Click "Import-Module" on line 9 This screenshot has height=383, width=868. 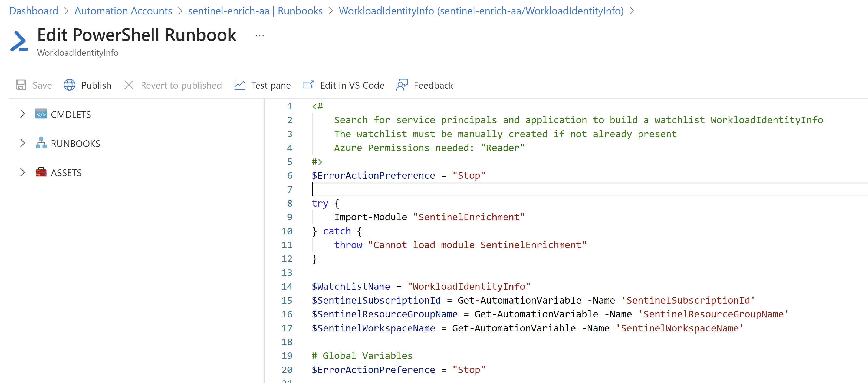point(371,217)
